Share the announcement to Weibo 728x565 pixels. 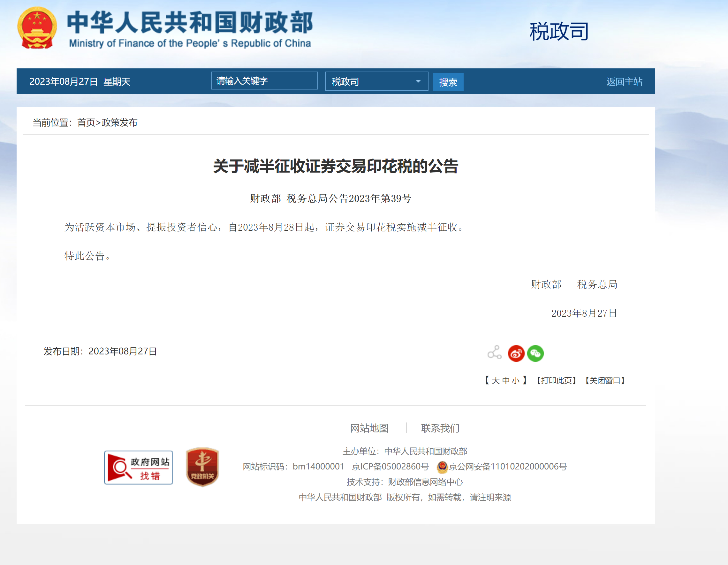(x=516, y=353)
